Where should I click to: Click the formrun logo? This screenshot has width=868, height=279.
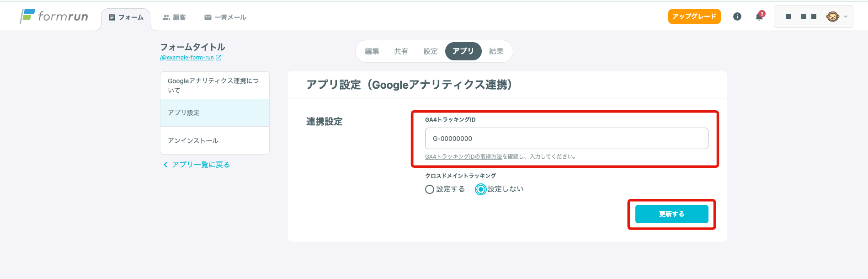click(x=54, y=16)
